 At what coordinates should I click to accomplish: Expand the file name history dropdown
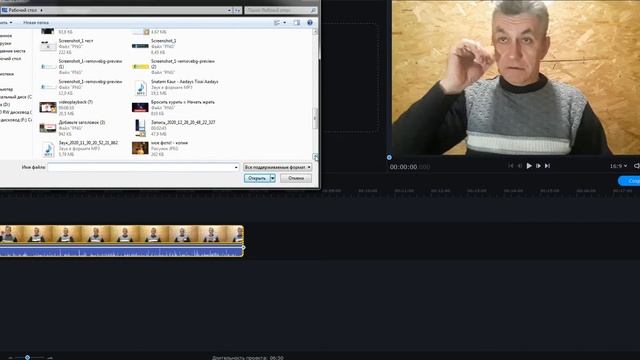click(x=236, y=167)
